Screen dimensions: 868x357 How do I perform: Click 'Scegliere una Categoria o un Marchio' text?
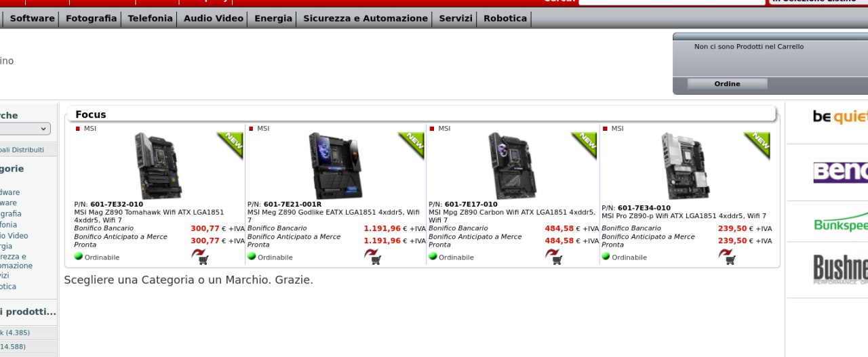189,279
